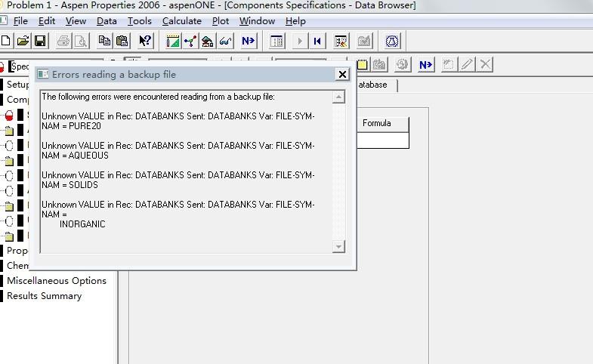Open Setup with the ruler and pencil icon
Viewport: 593px width, 364px height.
coord(173,41)
